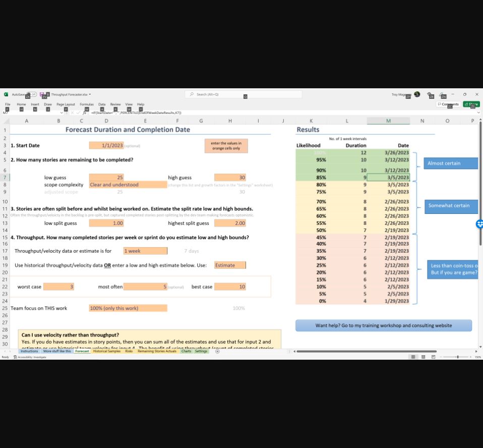The height and width of the screenshot is (448, 483).
Task: Click the pen icon beside the diamond icon
Action: click(x=443, y=94)
